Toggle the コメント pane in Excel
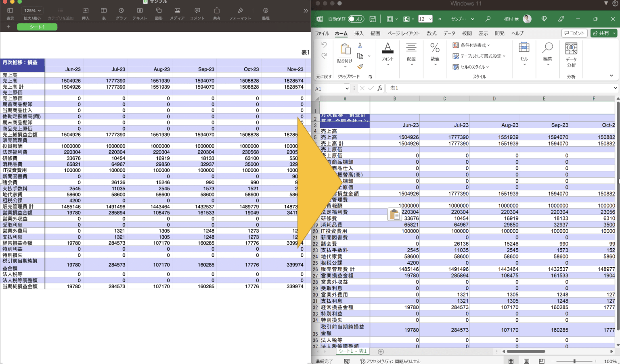The width and height of the screenshot is (620, 364). [x=574, y=33]
